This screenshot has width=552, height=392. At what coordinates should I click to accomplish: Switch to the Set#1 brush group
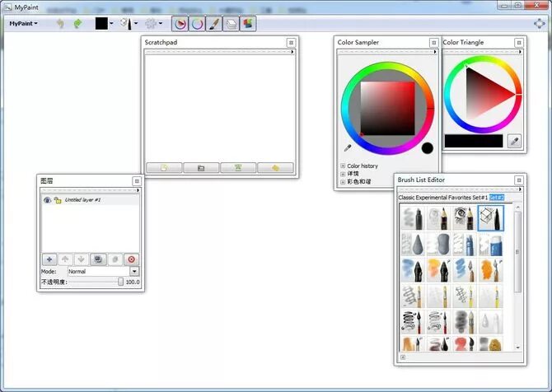tap(479, 198)
